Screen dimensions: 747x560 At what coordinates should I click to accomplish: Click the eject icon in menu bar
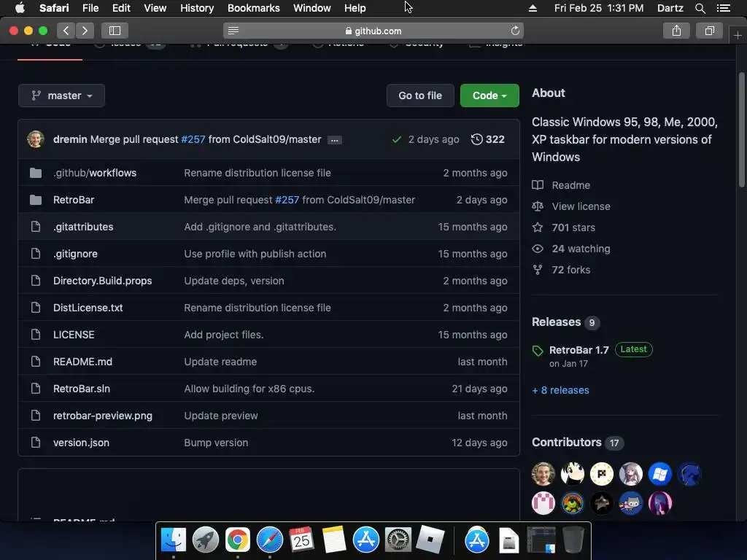(x=533, y=8)
